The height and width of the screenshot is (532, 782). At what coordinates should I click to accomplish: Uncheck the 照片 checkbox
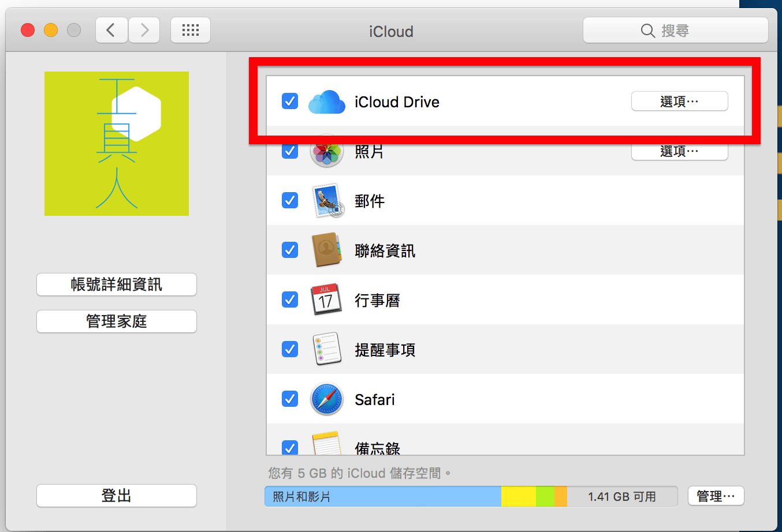click(x=290, y=151)
